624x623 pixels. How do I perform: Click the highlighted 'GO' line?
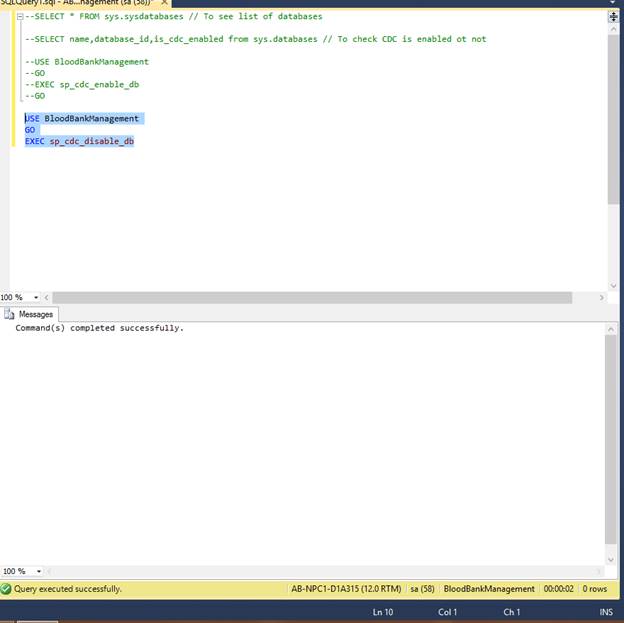point(30,130)
